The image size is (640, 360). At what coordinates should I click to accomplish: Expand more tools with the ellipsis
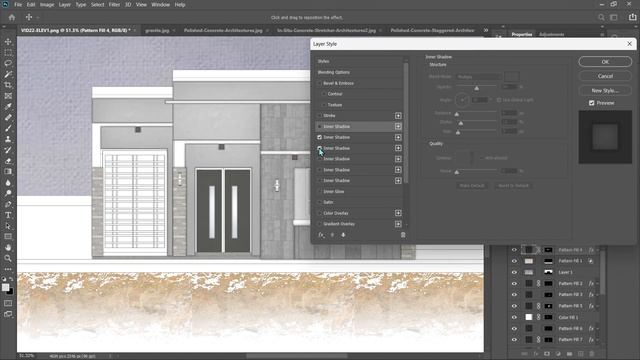tap(8, 269)
